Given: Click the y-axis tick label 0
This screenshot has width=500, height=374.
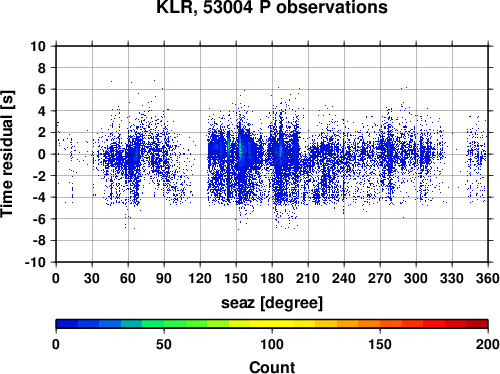Looking at the screenshot, I should pos(42,154).
